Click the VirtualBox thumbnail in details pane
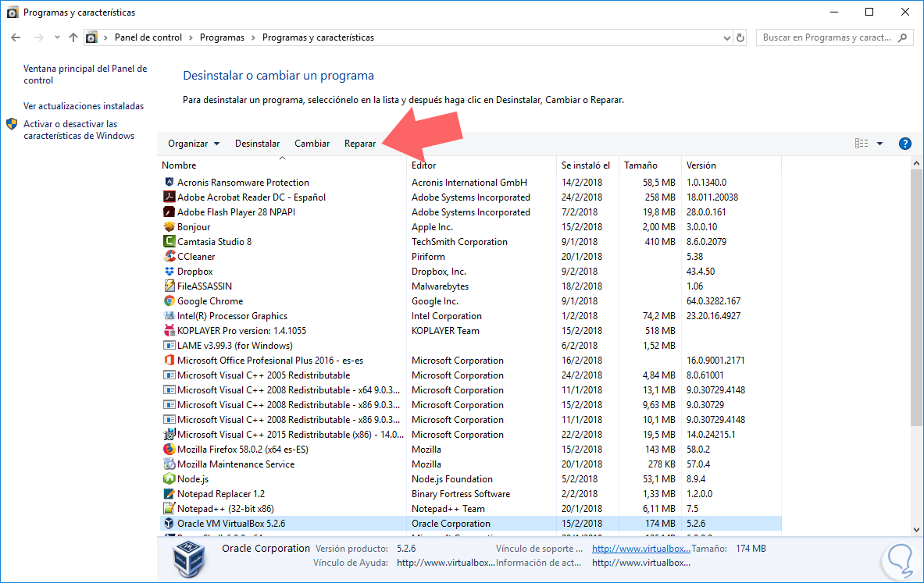The height and width of the screenshot is (583, 924). point(188,558)
